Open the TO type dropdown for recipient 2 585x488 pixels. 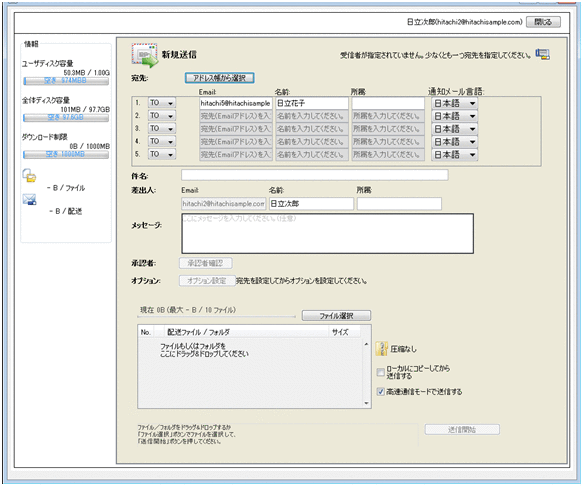pyautogui.click(x=162, y=116)
